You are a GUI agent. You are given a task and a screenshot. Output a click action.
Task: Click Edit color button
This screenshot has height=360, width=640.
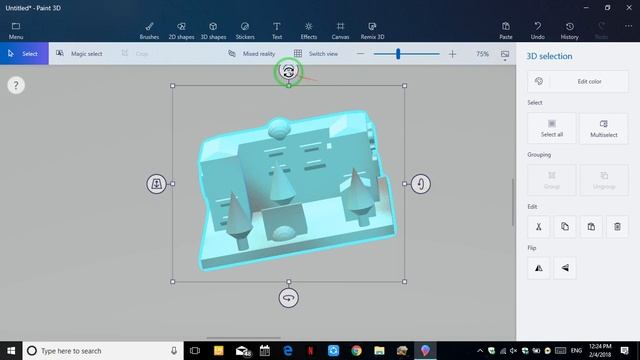[x=578, y=82]
